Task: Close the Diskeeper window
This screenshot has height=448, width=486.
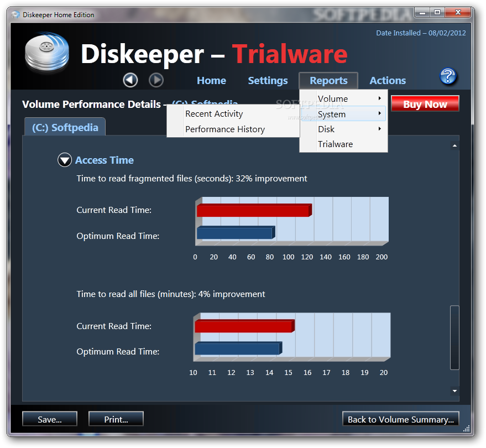Action: coord(458,13)
